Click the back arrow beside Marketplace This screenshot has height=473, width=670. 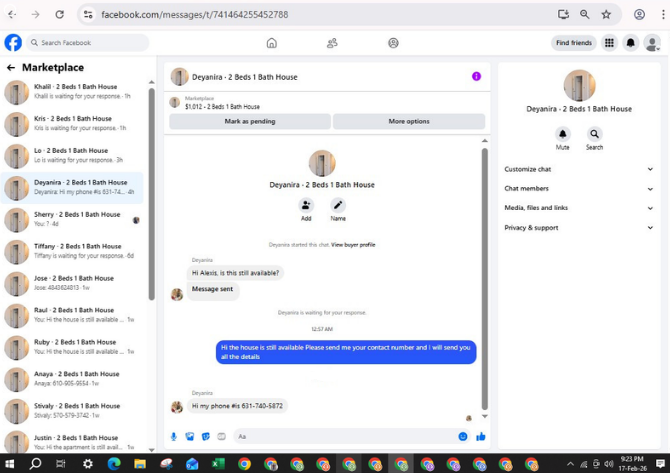coord(11,68)
